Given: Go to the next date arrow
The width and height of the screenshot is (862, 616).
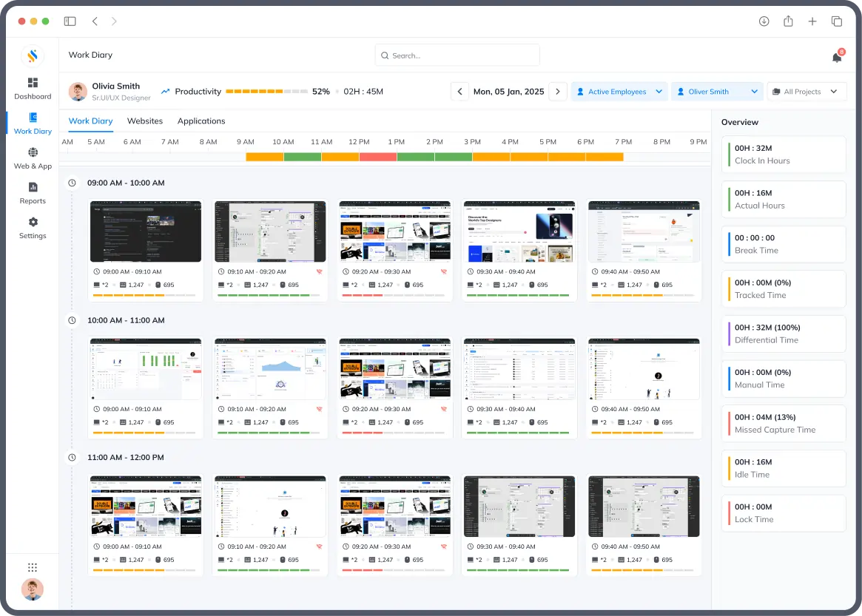Looking at the screenshot, I should [558, 92].
